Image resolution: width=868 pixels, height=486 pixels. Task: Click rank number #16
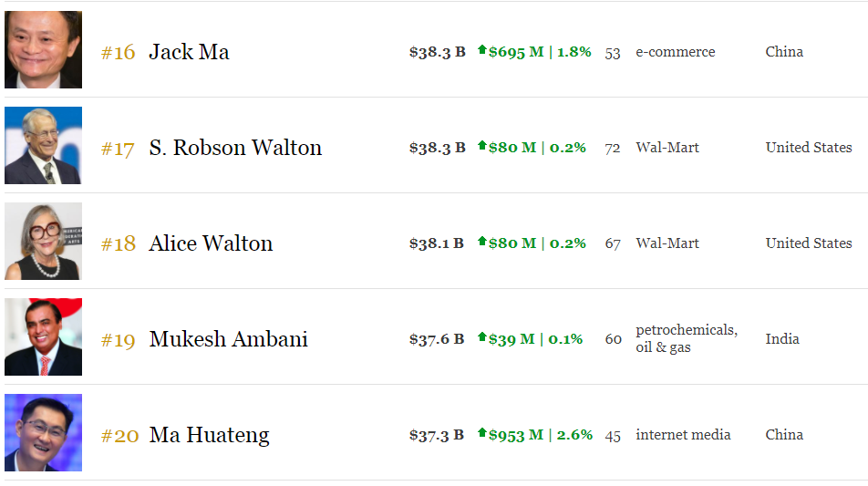click(x=118, y=53)
